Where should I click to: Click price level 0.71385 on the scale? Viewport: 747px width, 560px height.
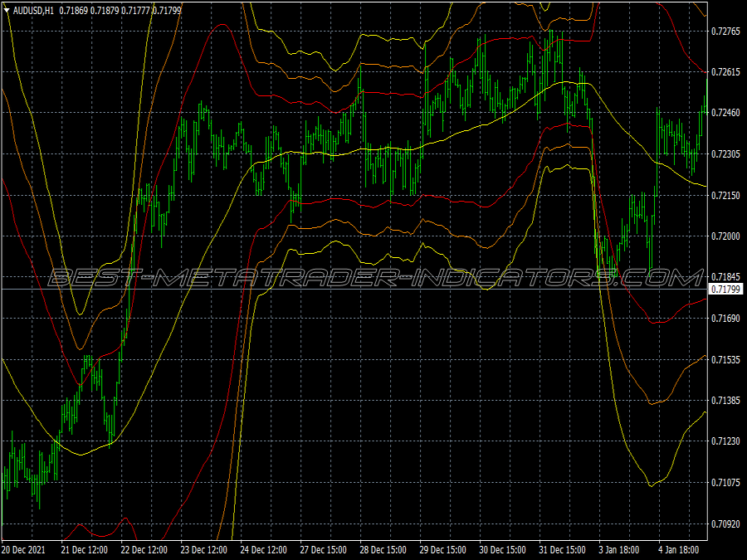[x=725, y=401]
